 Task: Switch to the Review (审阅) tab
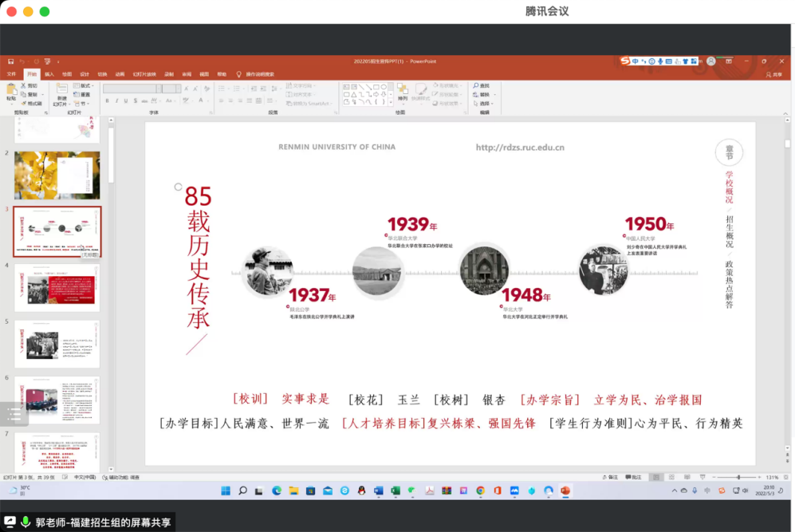point(187,74)
